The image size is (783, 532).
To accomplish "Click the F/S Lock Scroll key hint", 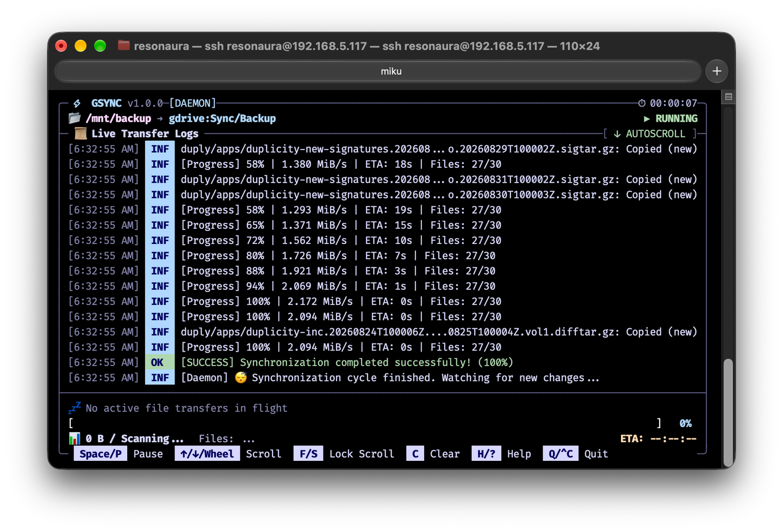I will [x=344, y=454].
